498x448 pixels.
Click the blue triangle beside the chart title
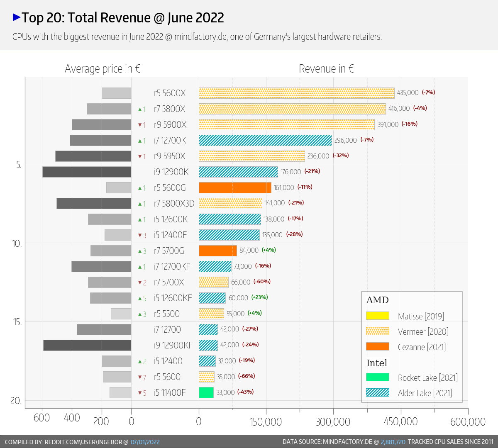click(x=17, y=17)
